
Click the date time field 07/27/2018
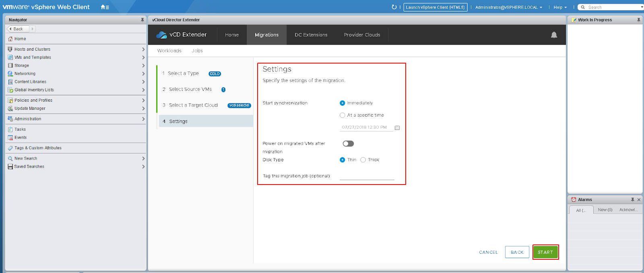coord(366,127)
